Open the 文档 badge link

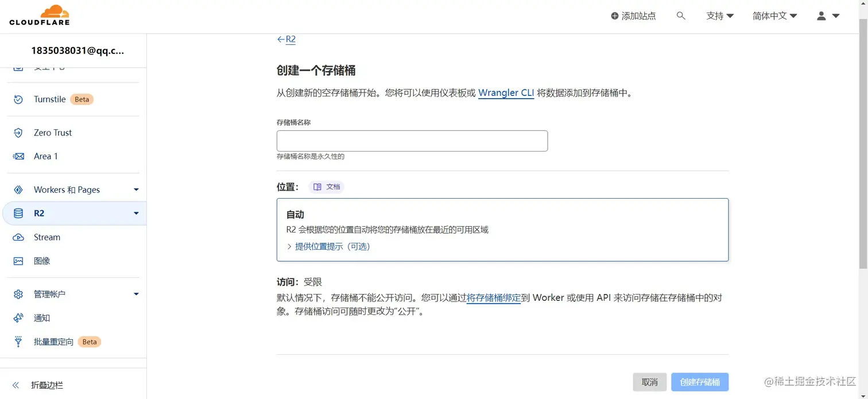click(x=326, y=187)
